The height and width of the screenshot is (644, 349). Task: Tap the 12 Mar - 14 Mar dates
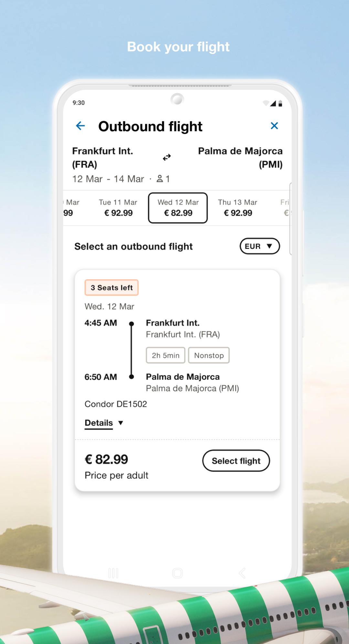108,179
